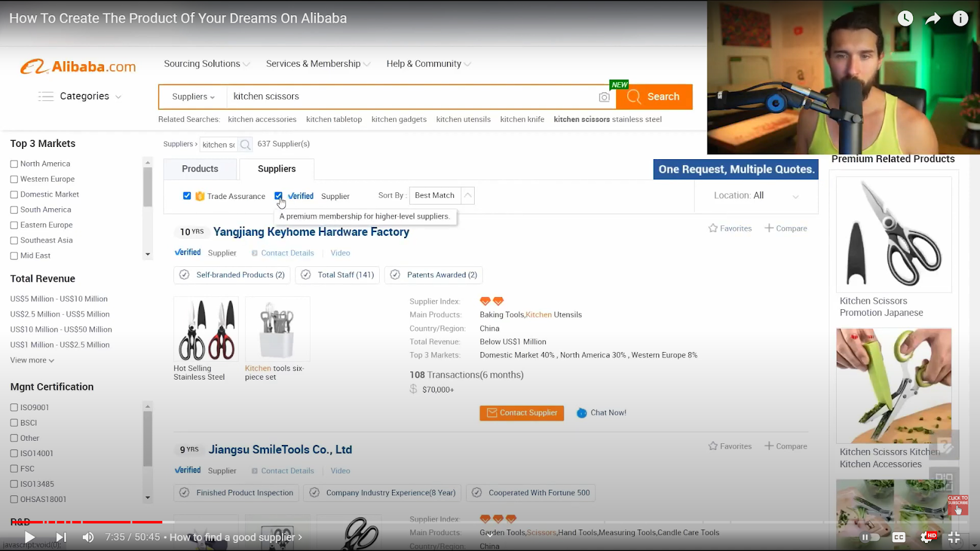Check the Eastern Europe market filter

click(14, 225)
